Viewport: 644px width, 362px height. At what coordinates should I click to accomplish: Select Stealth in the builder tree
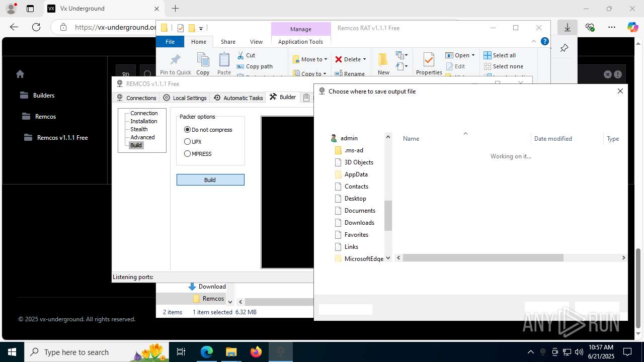(139, 129)
